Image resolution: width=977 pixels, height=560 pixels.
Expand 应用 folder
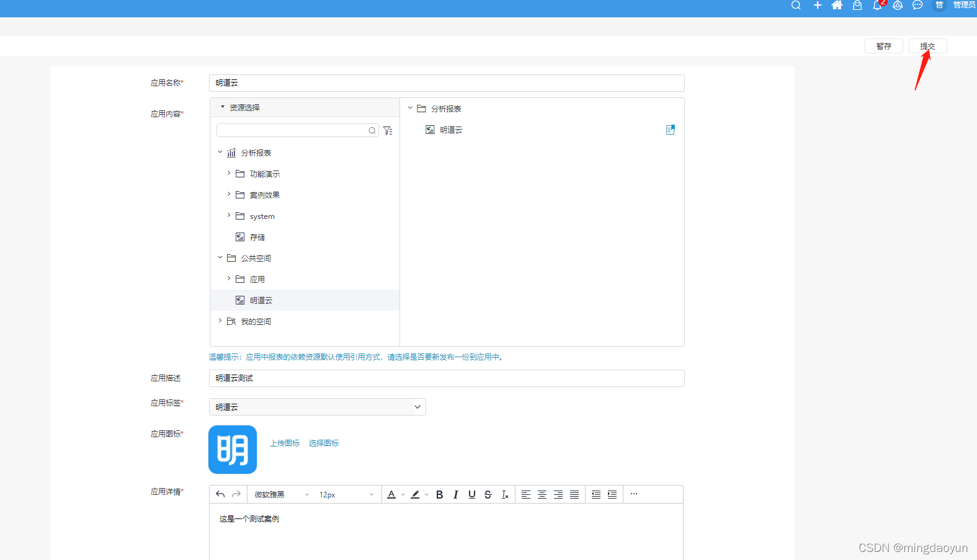pyautogui.click(x=229, y=278)
